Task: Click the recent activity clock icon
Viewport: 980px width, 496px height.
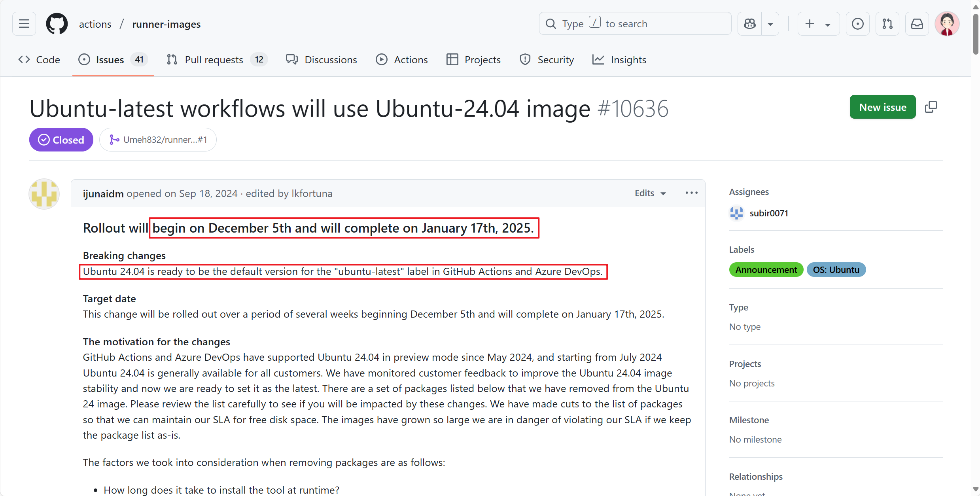Action: 857,24
